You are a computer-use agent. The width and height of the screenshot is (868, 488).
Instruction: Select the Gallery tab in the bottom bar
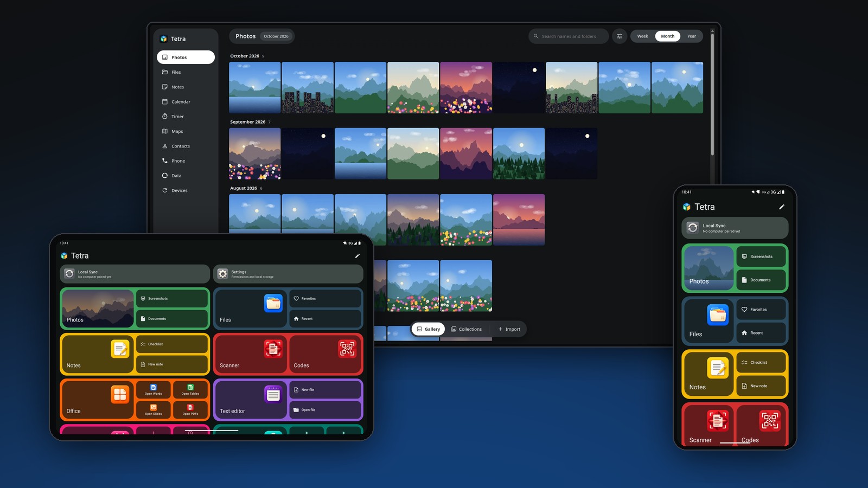point(428,329)
